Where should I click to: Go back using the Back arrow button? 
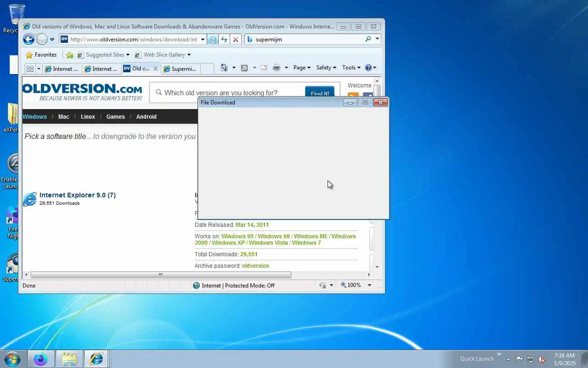[28, 40]
